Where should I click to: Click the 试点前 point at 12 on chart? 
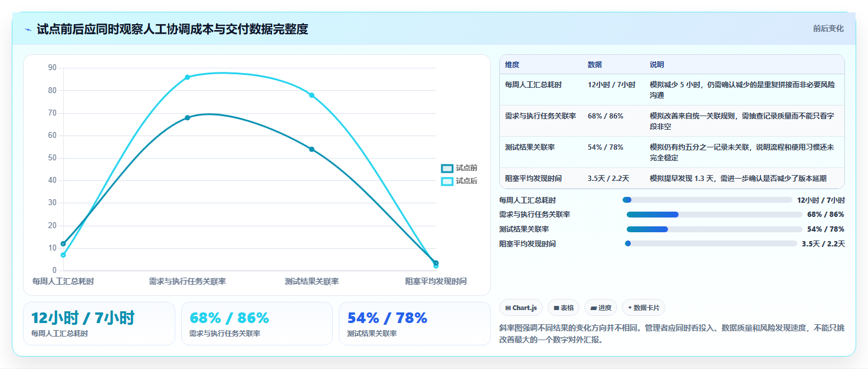click(63, 243)
